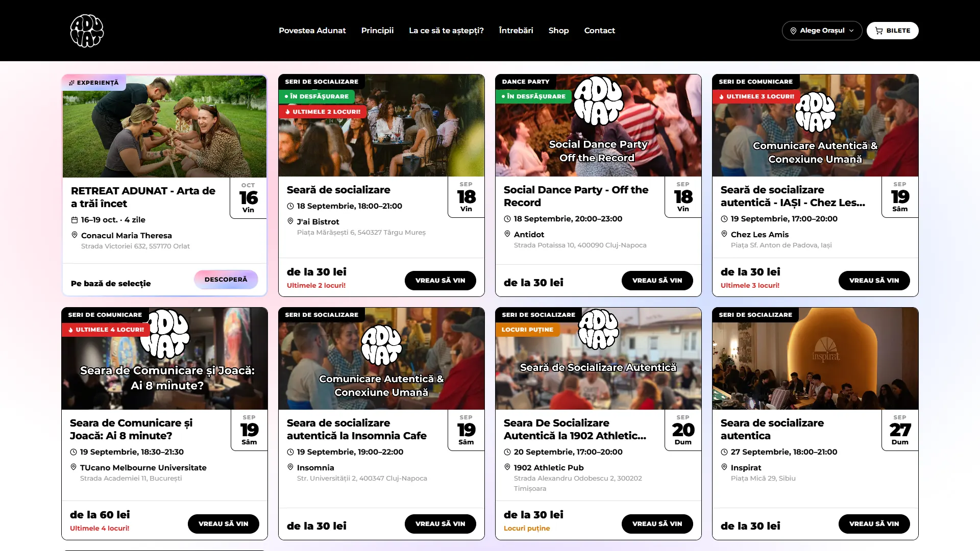Click the clock icon beside 19 Septembrie, 19:00–22:00
Image resolution: width=980 pixels, height=551 pixels.
pos(290,452)
